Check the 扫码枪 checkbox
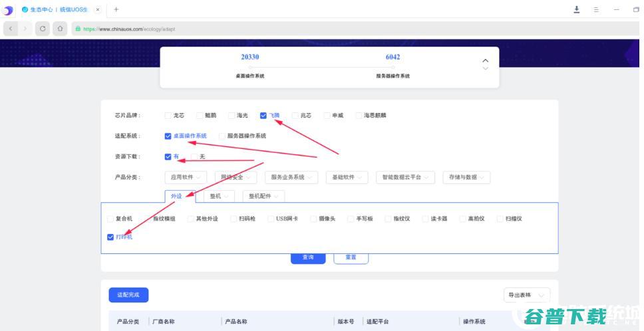The width and height of the screenshot is (644, 331). coord(234,219)
